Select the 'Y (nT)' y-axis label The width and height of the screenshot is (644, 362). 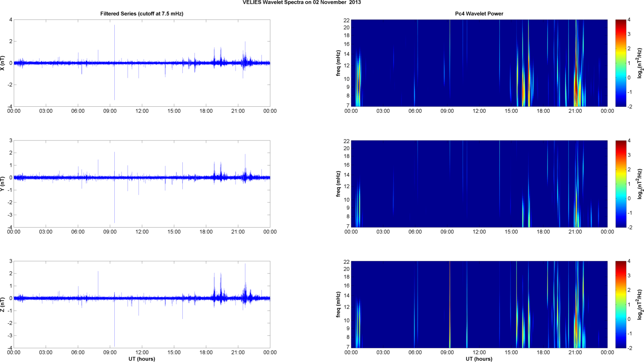[3, 184]
